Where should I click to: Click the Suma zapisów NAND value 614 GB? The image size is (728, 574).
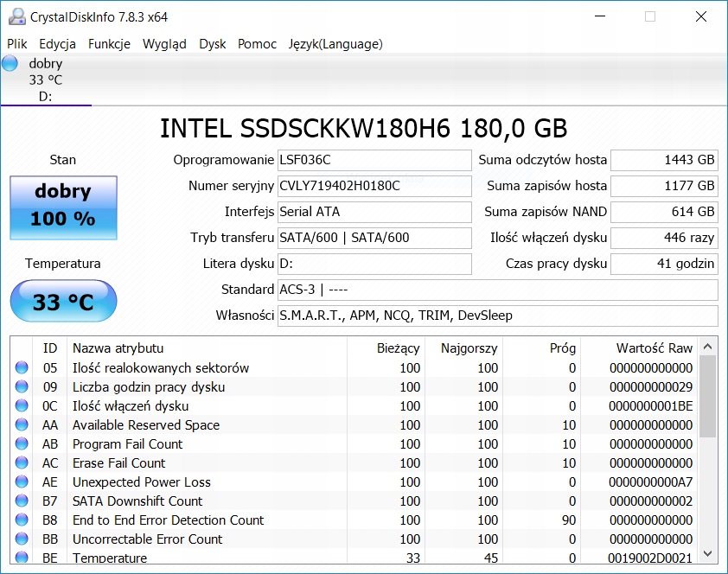664,212
